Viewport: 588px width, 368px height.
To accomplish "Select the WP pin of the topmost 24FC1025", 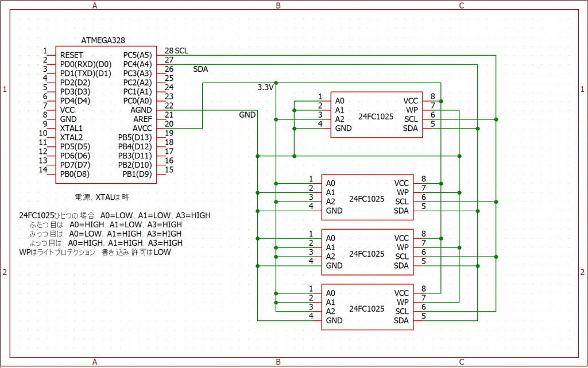I will [x=412, y=110].
